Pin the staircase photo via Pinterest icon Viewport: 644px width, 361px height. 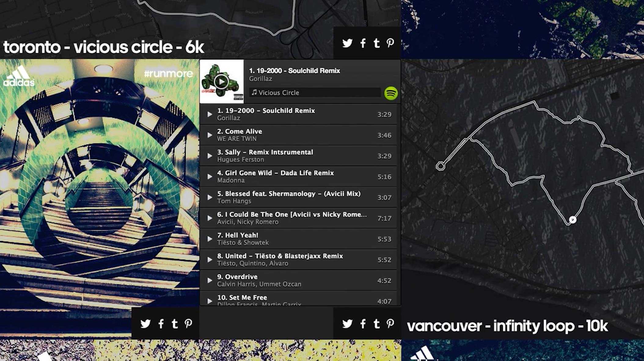click(x=188, y=323)
